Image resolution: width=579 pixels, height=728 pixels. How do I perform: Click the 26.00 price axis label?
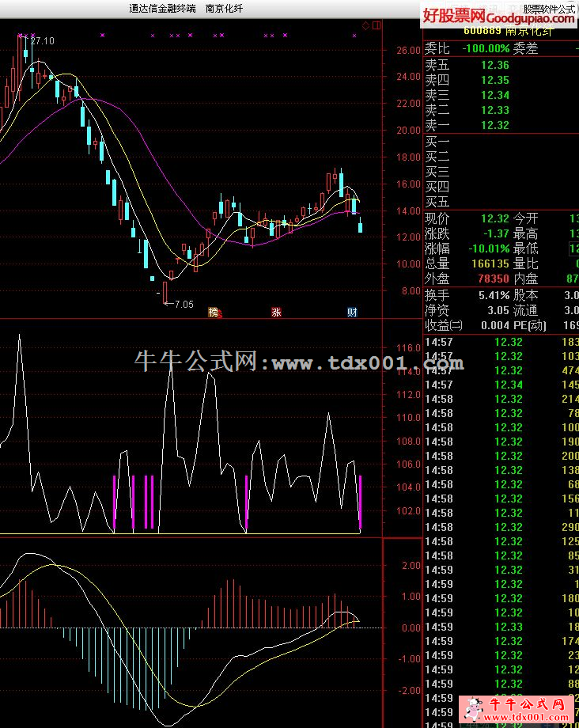409,50
